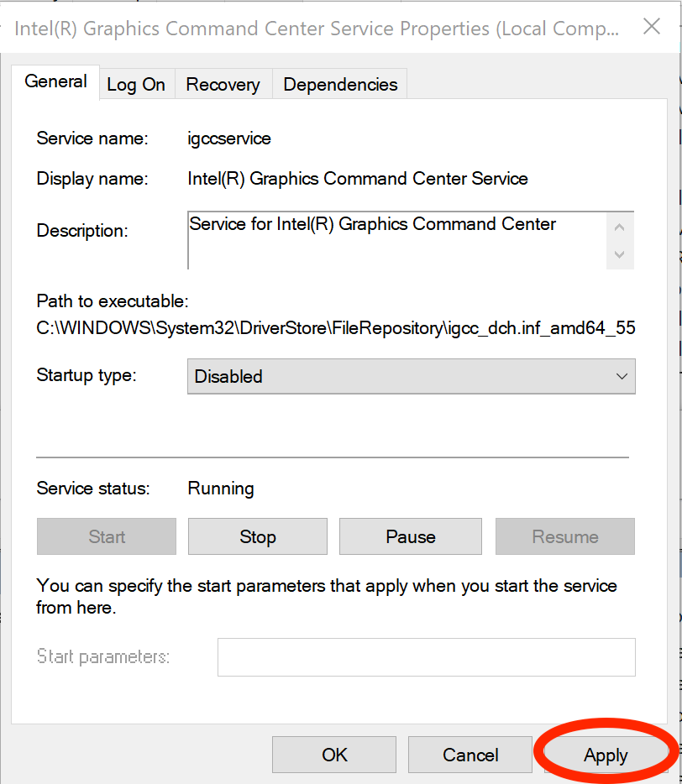682x784 pixels.
Task: Click the Cancel button
Action: (x=470, y=755)
